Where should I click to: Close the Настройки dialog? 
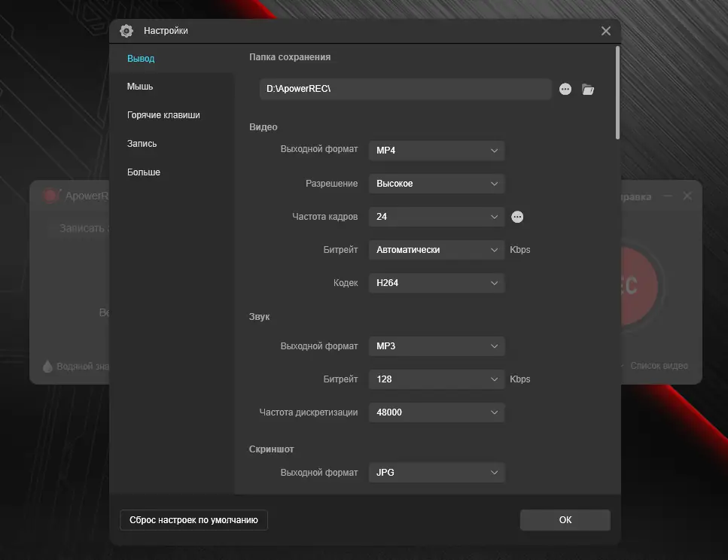[x=606, y=31]
